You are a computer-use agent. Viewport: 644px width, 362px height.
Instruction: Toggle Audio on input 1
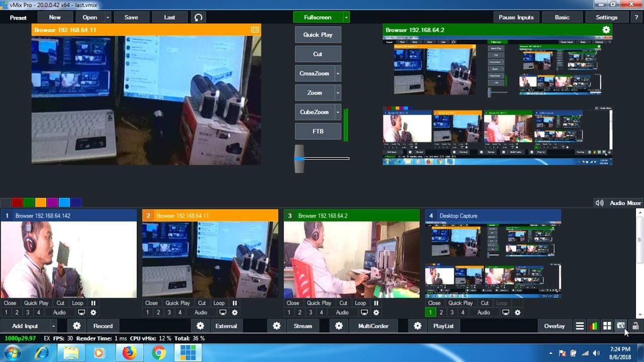[59, 312]
